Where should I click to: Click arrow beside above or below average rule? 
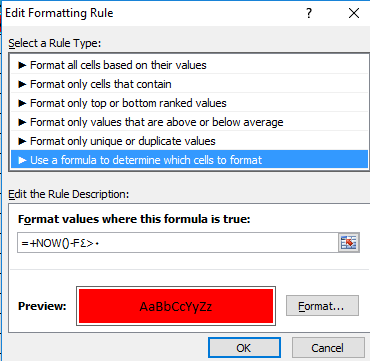click(22, 122)
